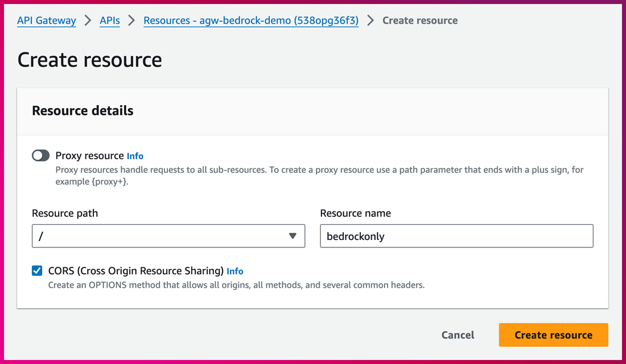Viewport: 626px width, 364px height.
Task: Click the Create resource page title
Action: tap(90, 60)
